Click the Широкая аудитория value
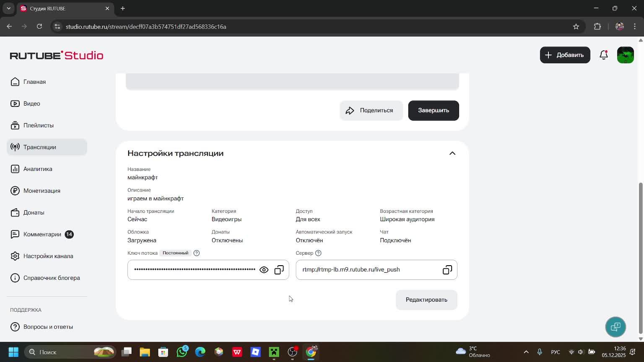Screen dimensions: 644x362 coord(407,220)
